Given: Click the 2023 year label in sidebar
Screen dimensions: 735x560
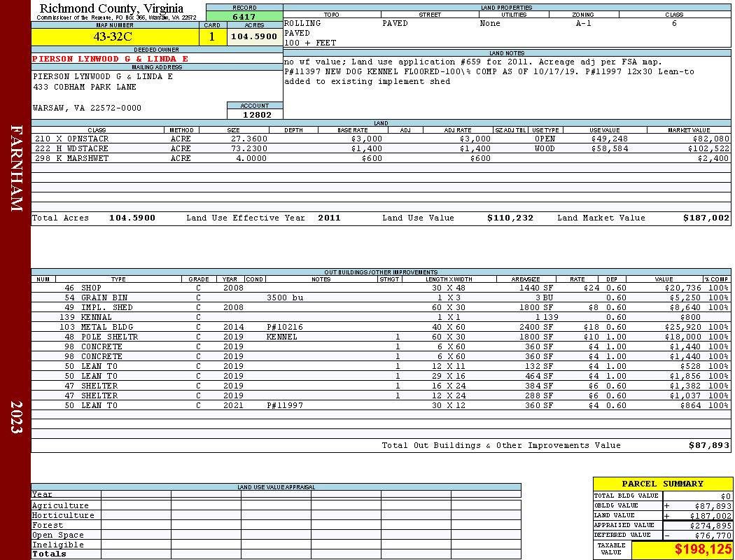Looking at the screenshot, I should click(16, 416).
